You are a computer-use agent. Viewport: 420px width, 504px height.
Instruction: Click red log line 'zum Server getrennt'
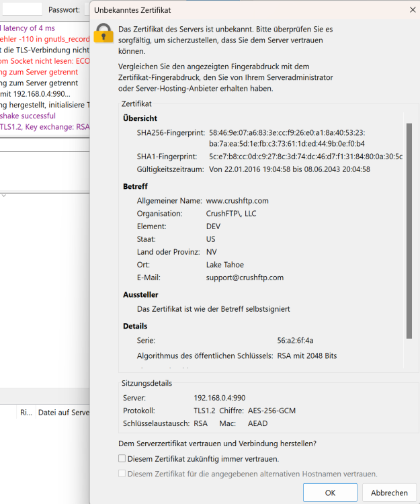[39, 72]
